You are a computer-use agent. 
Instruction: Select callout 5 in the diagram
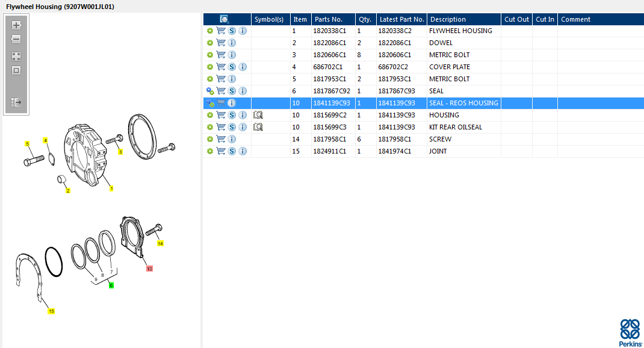(27, 144)
